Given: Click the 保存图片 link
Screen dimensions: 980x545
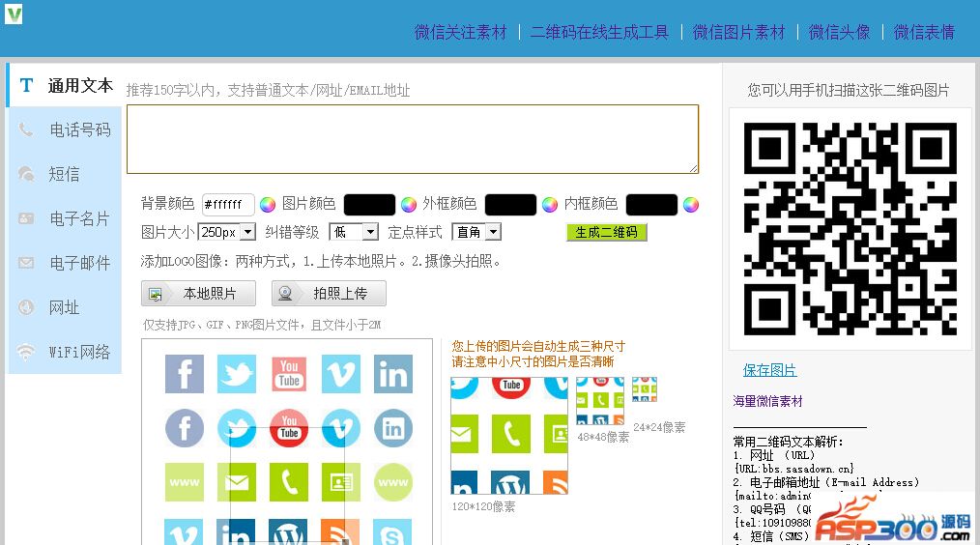Looking at the screenshot, I should [x=769, y=370].
